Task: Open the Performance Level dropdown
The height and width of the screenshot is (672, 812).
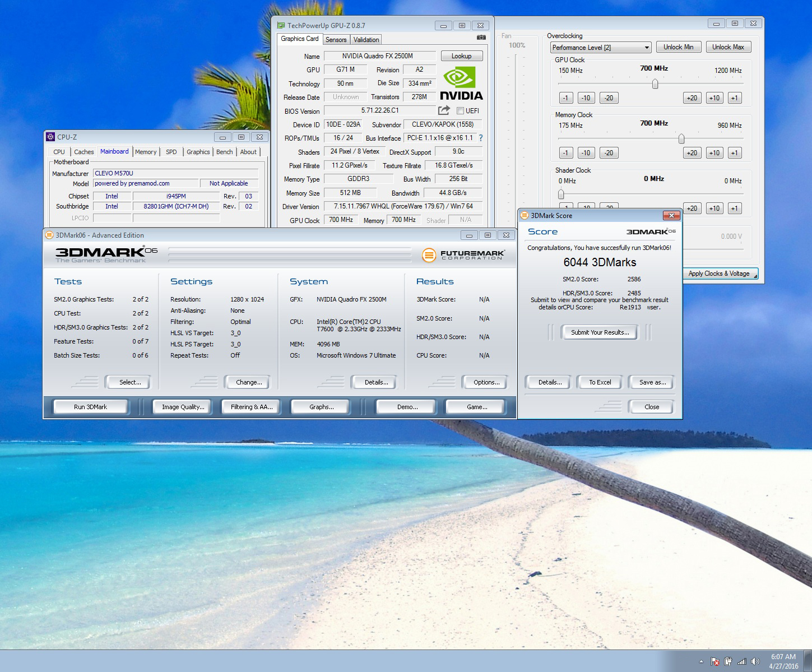Action: (x=601, y=47)
